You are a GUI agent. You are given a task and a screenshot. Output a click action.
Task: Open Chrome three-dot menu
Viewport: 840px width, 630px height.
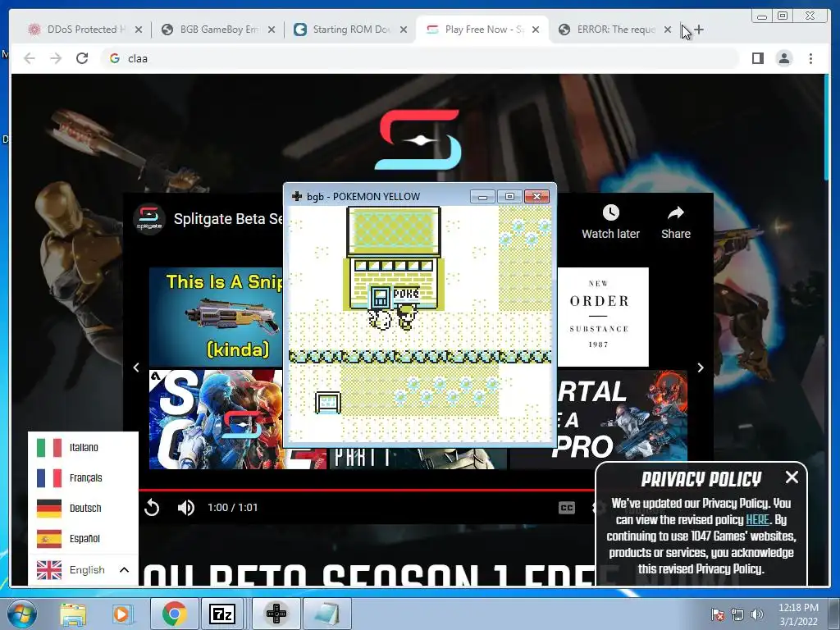point(811,58)
